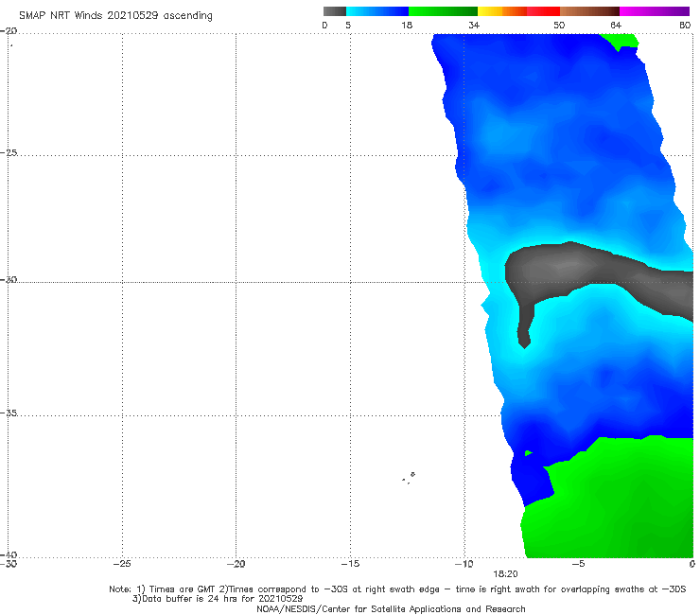
Task: Click the longitude axis label '-15'
Action: [x=350, y=564]
